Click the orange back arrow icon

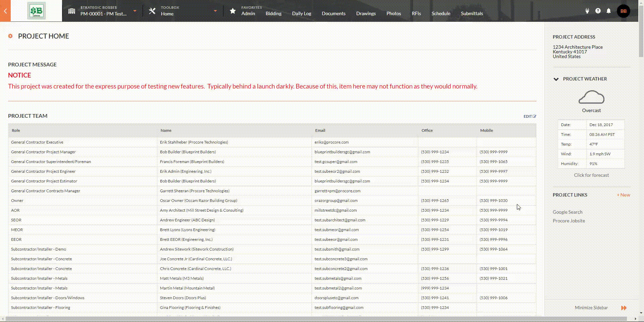tap(5, 11)
